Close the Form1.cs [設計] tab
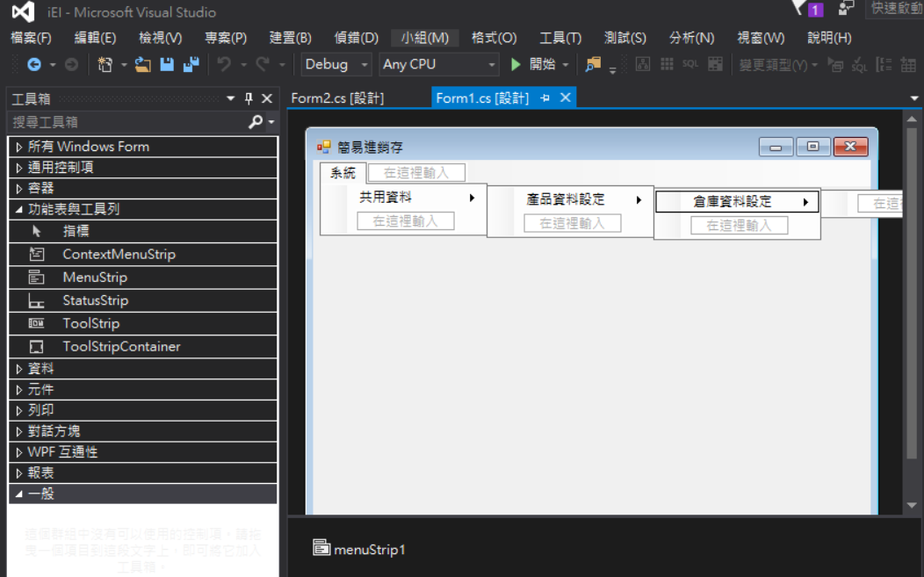Image resolution: width=924 pixels, height=577 pixels. (x=566, y=97)
